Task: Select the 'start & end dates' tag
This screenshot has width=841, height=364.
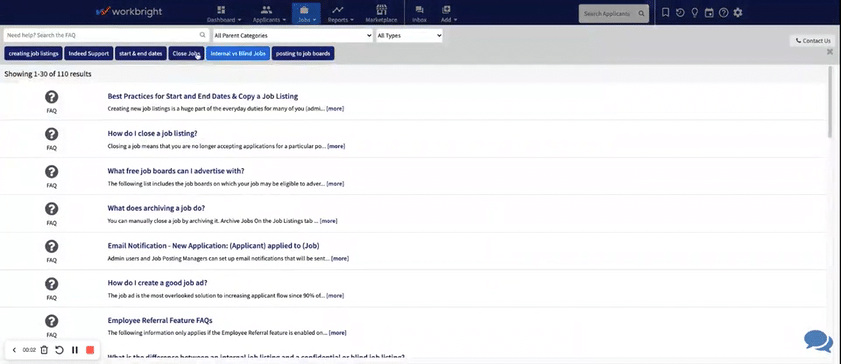Action: pos(141,54)
